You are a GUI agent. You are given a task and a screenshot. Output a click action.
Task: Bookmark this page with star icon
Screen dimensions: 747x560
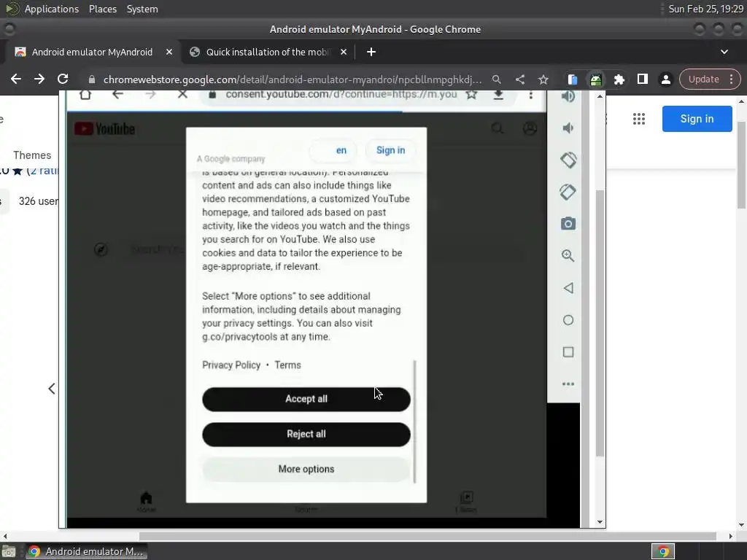(543, 79)
